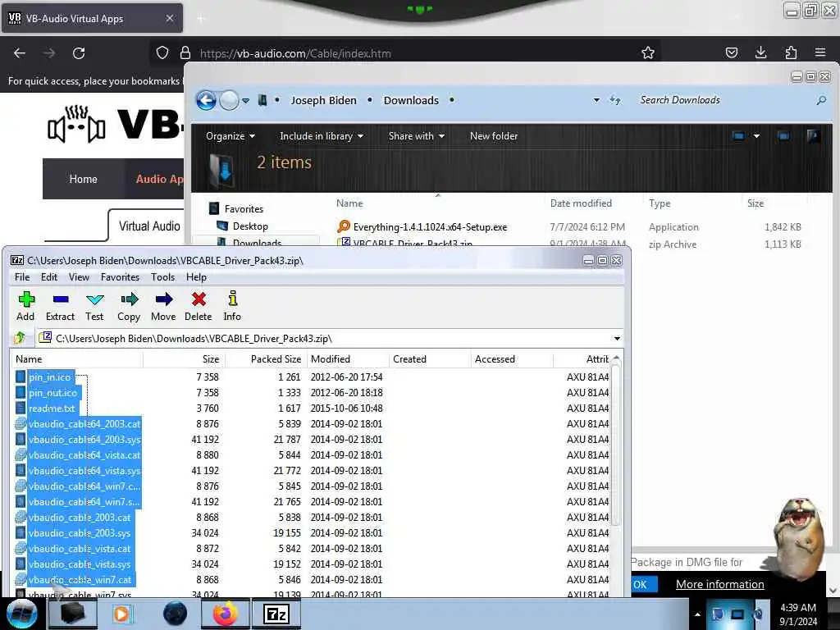The image size is (840, 630).
Task: Open Explorer's recent locations dropdown arrow
Action: tap(245, 100)
